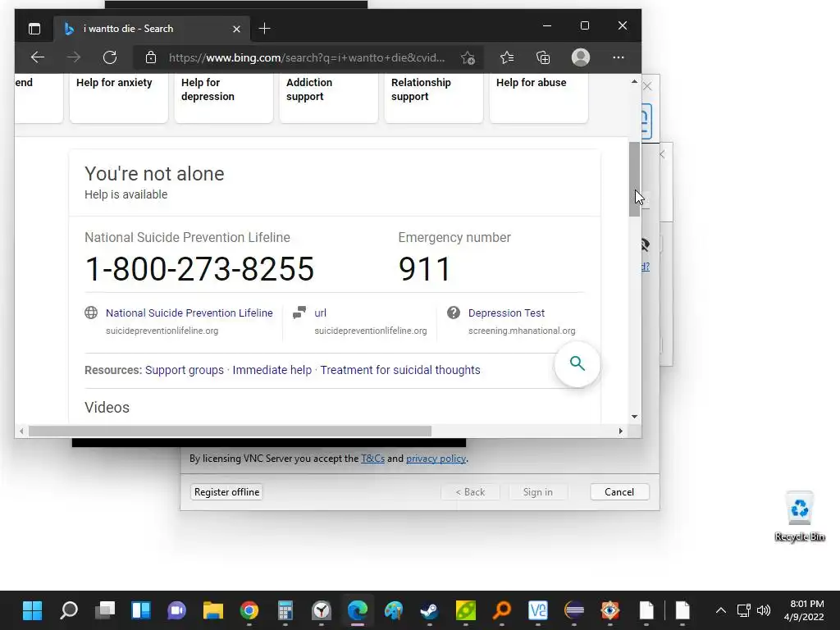The width and height of the screenshot is (840, 630).
Task: Click the address bar URL
Action: [307, 58]
